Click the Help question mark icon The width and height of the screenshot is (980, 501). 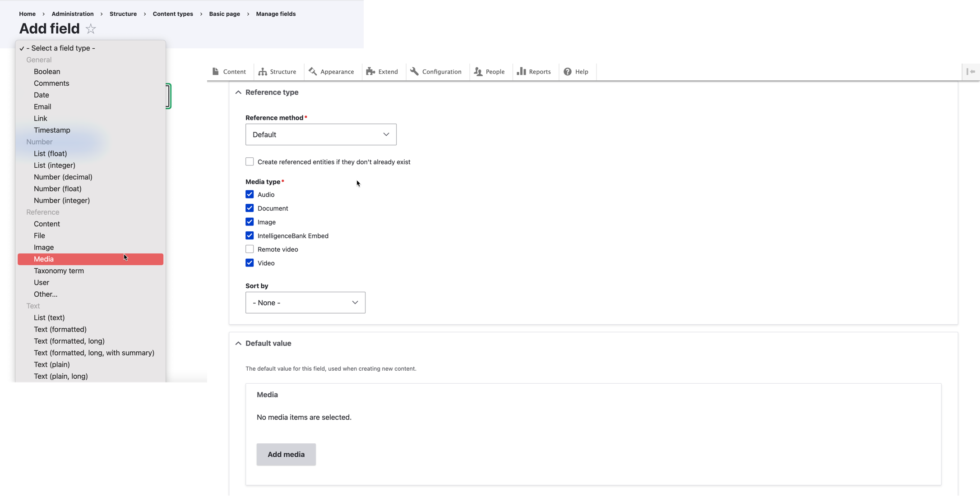pos(568,71)
